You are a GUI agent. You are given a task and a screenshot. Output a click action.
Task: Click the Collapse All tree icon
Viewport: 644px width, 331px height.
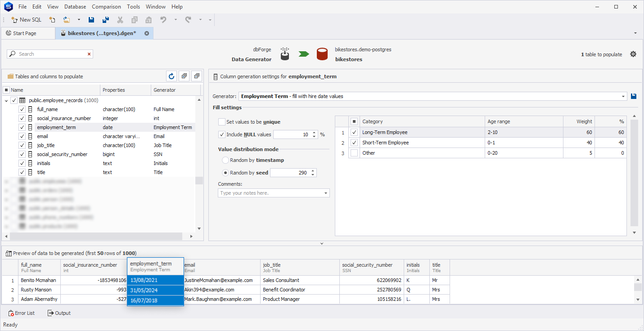pyautogui.click(x=196, y=76)
